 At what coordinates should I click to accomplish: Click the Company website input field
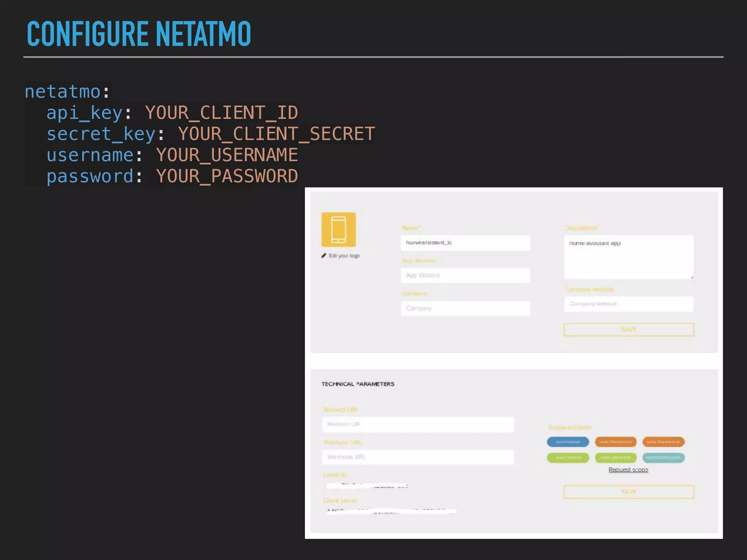(628, 304)
